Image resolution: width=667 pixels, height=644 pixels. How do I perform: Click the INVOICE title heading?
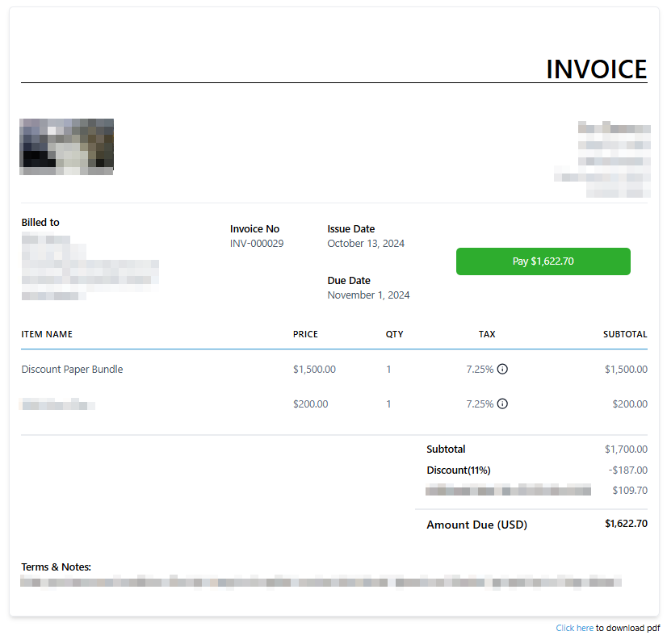point(596,69)
